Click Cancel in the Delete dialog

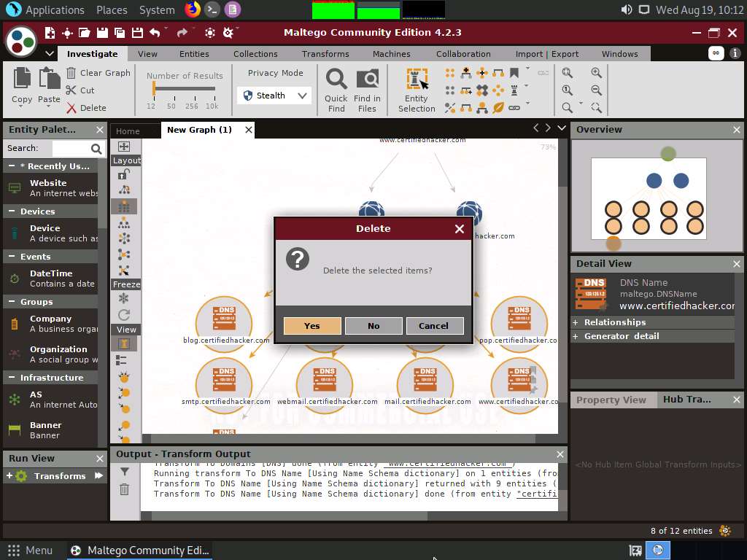tap(435, 326)
